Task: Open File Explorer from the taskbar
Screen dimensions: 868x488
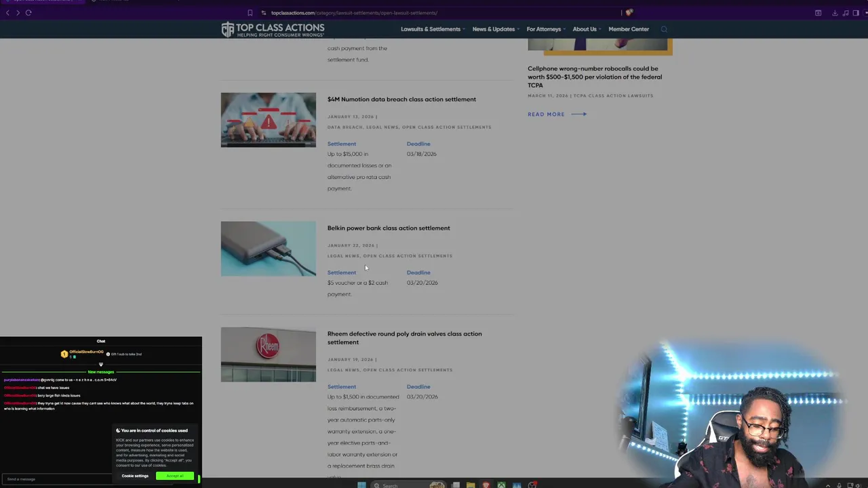Action: click(x=471, y=485)
